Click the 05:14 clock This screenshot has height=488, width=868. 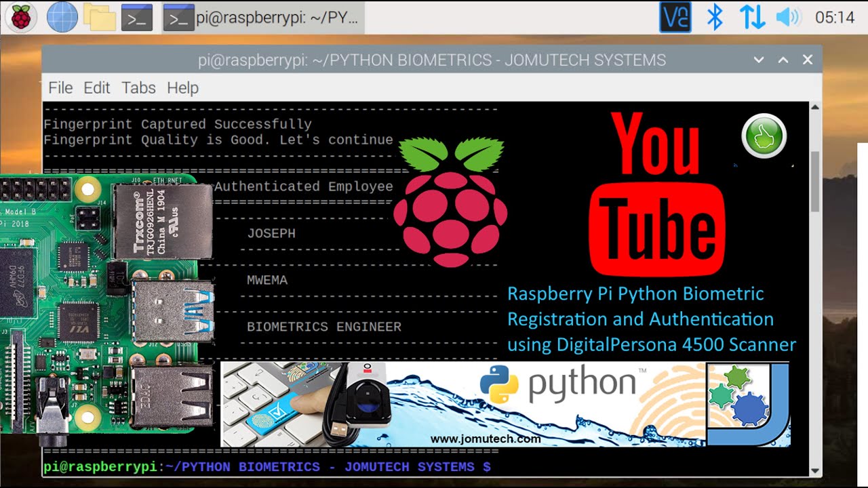[x=835, y=18]
